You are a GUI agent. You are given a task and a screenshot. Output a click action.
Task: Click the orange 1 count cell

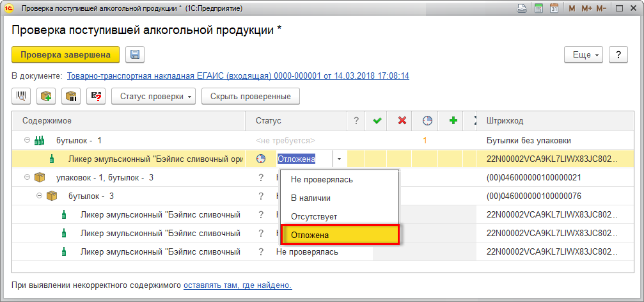click(x=425, y=141)
